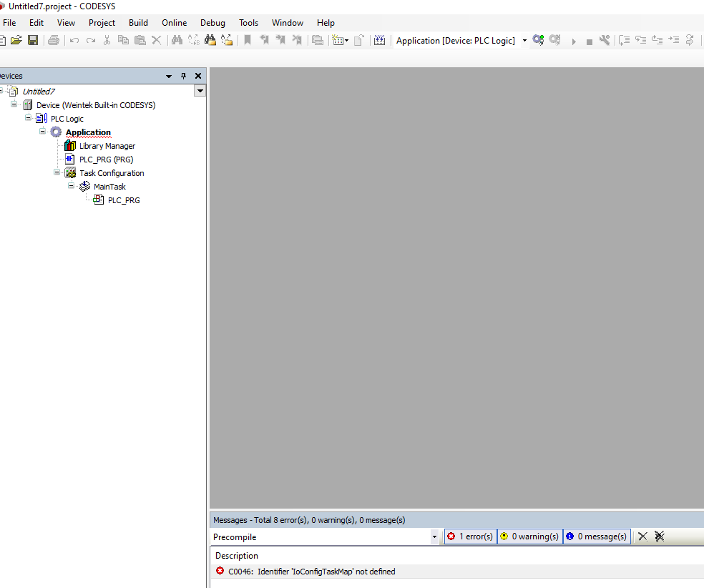Image resolution: width=704 pixels, height=588 pixels.
Task: Open Find with the binoculars icon
Action: coord(177,40)
